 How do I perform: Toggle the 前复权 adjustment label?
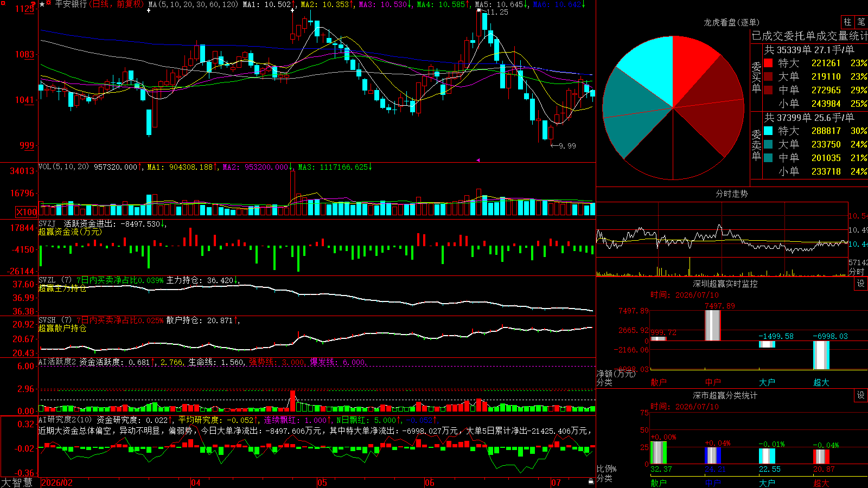click(129, 4)
